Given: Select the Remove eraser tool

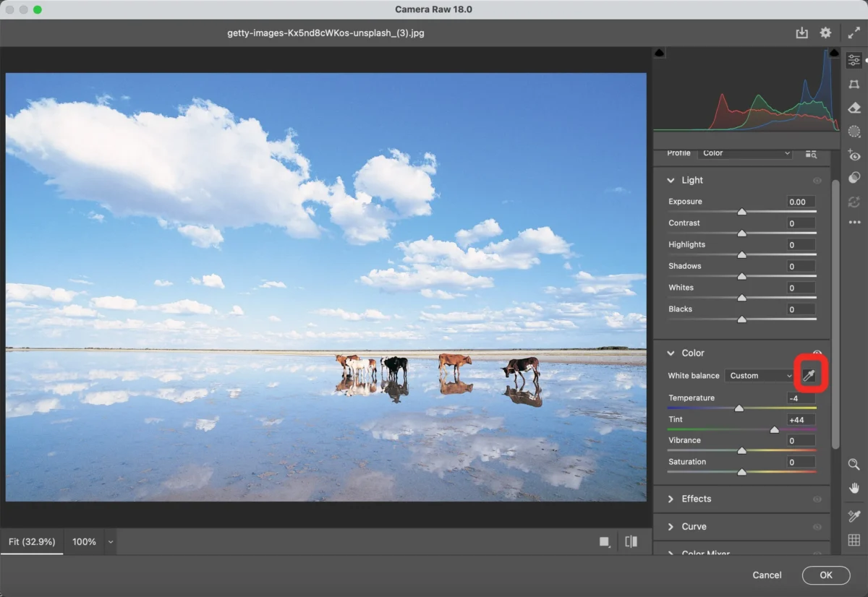Looking at the screenshot, I should click(x=854, y=108).
